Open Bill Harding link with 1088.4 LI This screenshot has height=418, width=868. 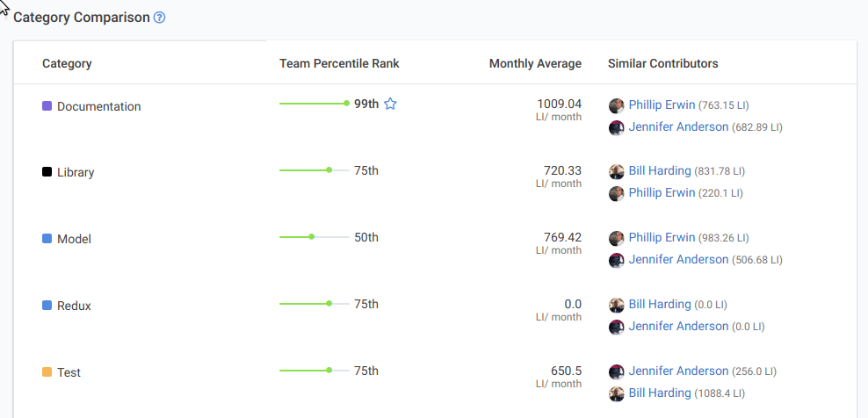coord(660,393)
